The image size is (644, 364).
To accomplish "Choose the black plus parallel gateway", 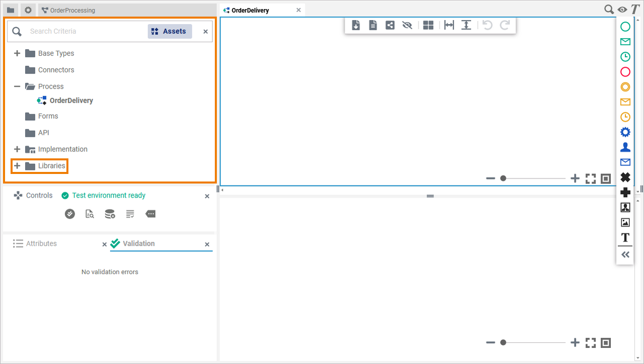I will tap(625, 193).
